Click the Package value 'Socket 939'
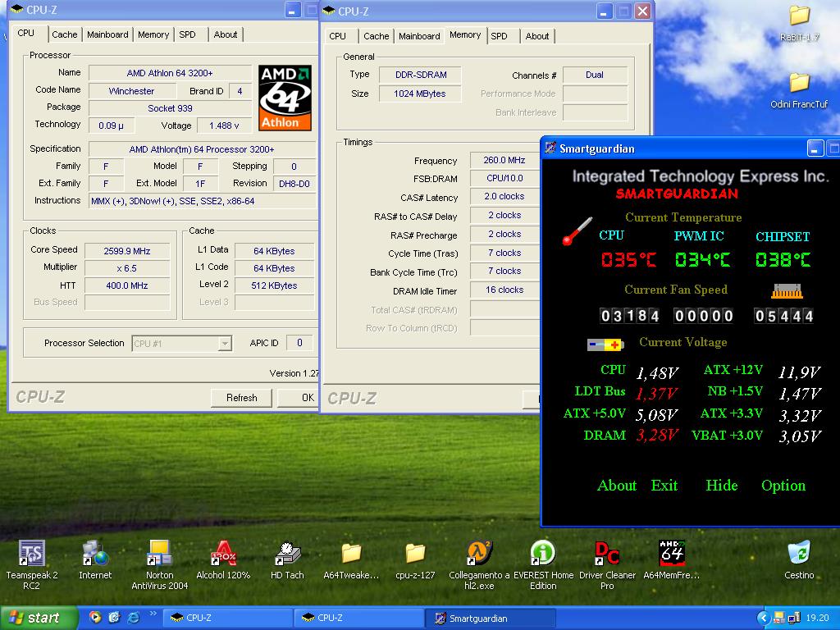Image resolution: width=840 pixels, height=630 pixels. point(170,108)
